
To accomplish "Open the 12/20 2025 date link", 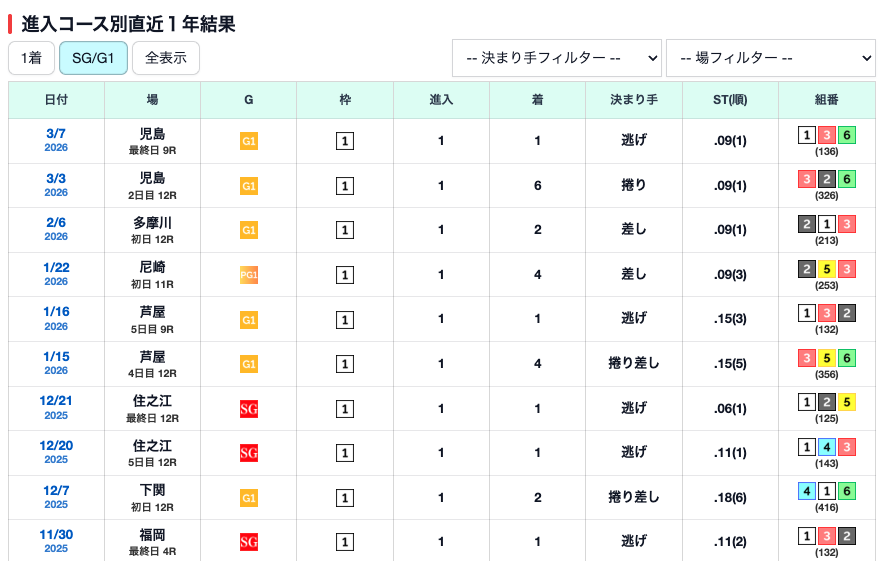I will tap(56, 452).
